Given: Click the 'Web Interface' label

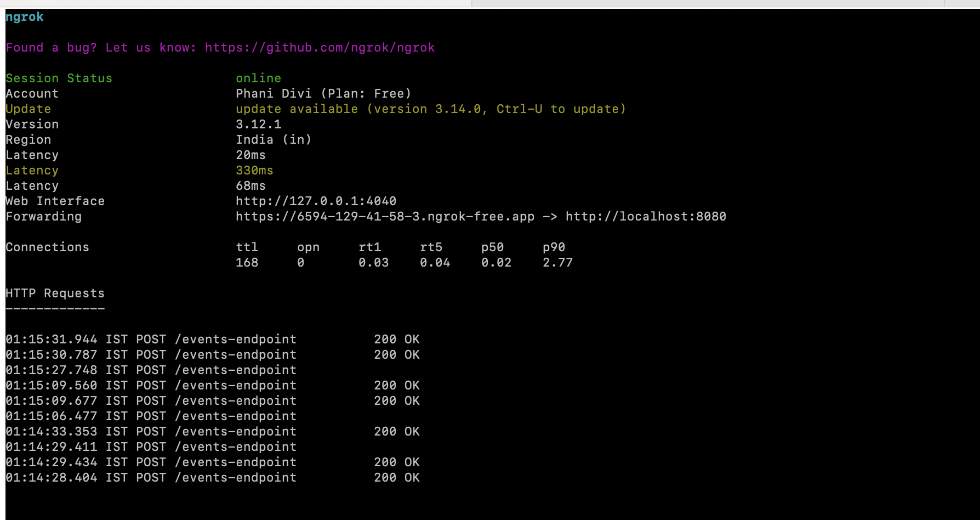Looking at the screenshot, I should point(55,201).
